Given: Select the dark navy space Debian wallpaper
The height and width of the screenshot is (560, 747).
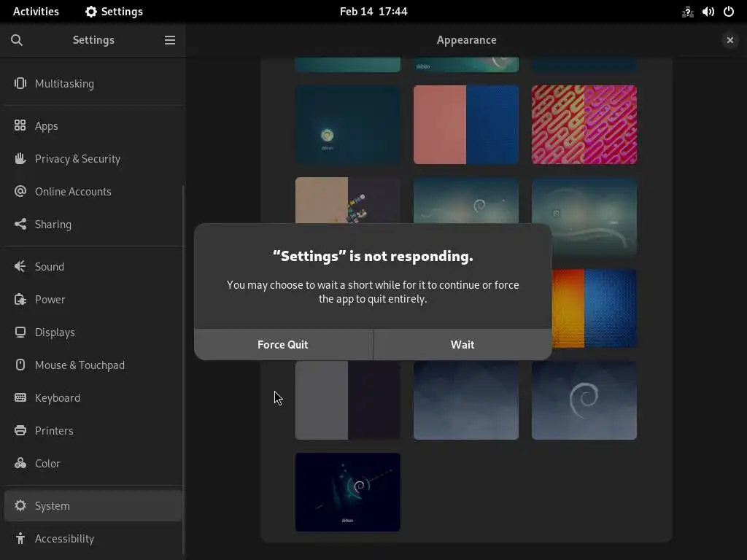Looking at the screenshot, I should point(348,492).
